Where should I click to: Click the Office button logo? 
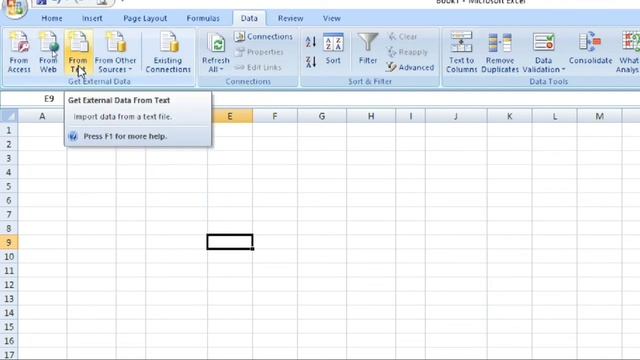point(15,8)
